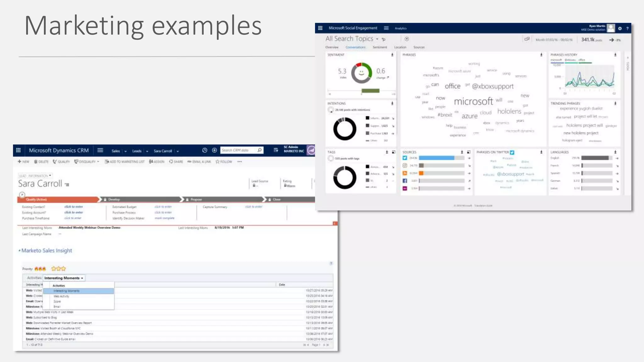Expand the All Search Topics dropdown
Image resolution: width=644 pixels, height=362 pixels.
377,39
